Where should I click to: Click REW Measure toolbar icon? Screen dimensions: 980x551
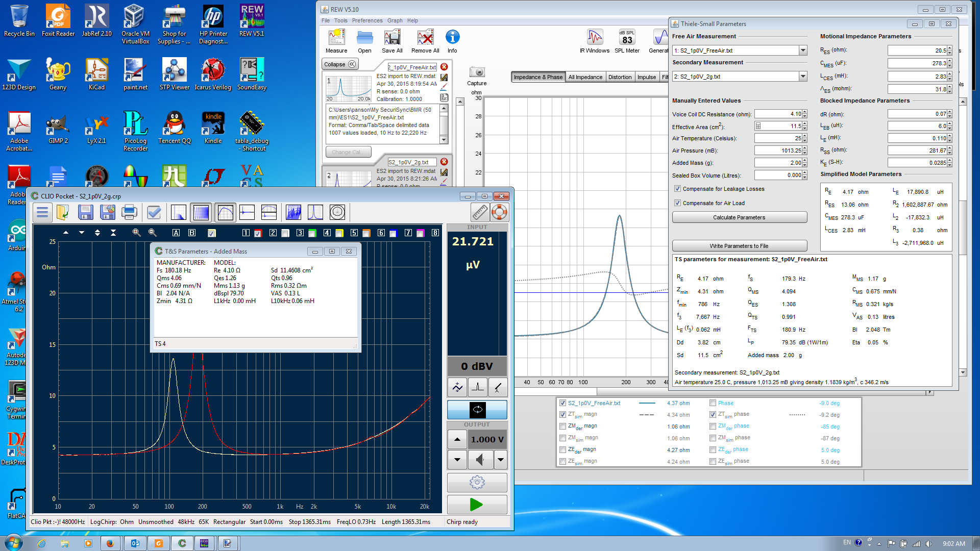tap(336, 41)
